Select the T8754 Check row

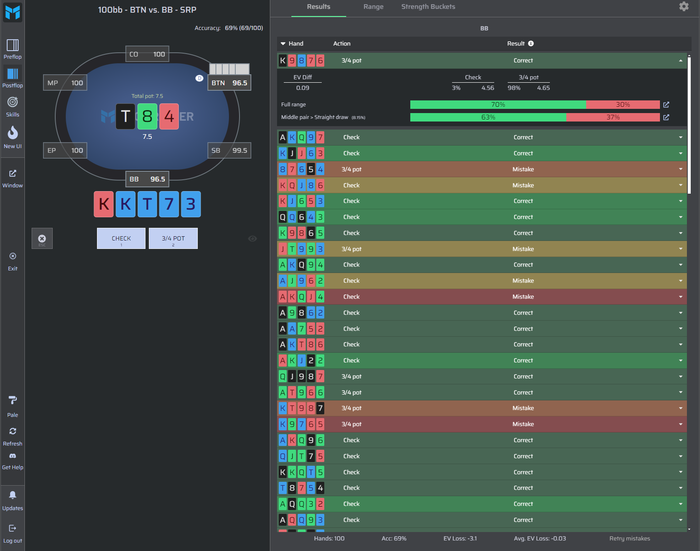[482, 488]
